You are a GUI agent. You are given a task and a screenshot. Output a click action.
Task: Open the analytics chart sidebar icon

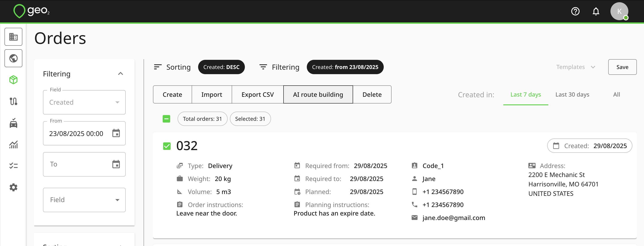point(13,145)
